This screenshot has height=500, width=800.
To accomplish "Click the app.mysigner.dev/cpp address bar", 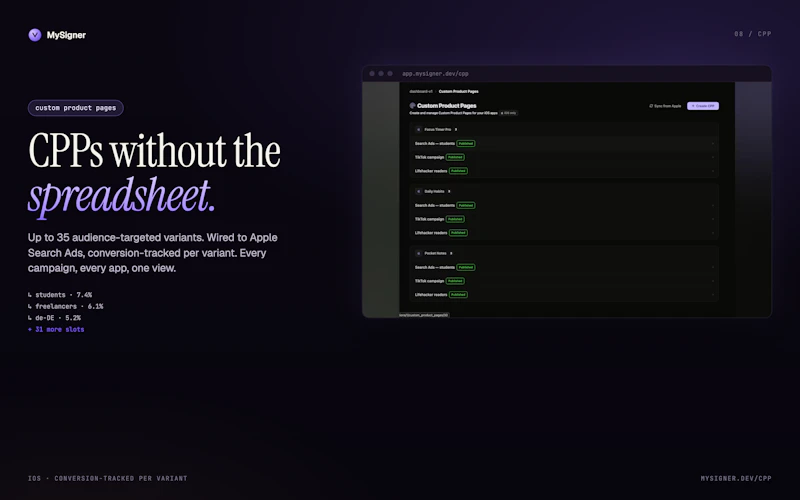I will 435,73.
